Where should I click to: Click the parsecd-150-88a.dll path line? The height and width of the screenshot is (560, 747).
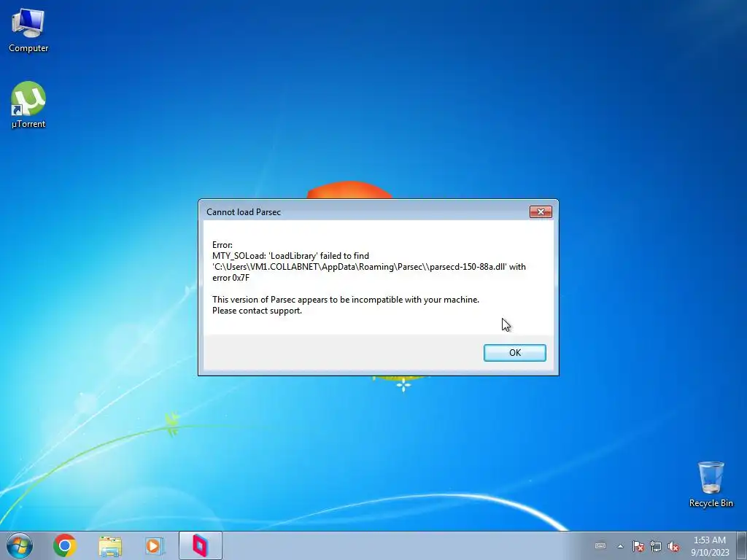(x=368, y=267)
